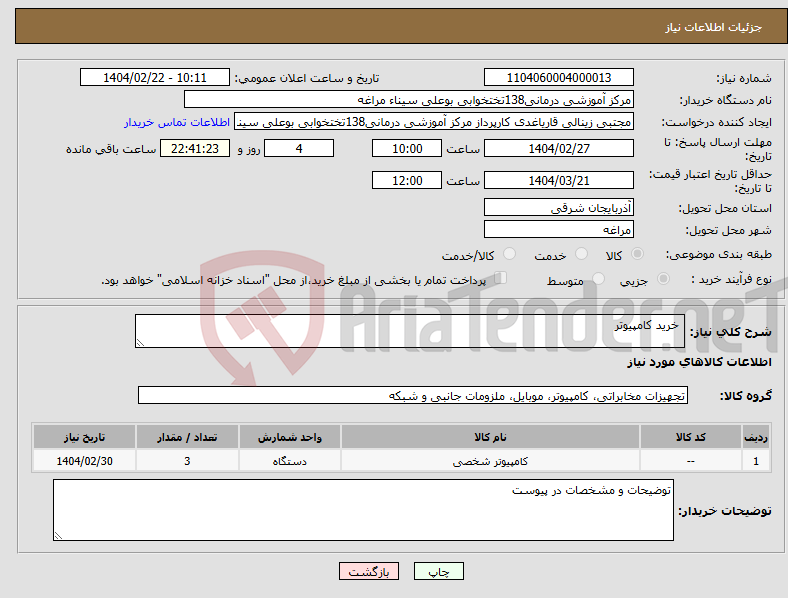The height and width of the screenshot is (598, 788).
Task: Click the گروه کالا product group field
Action: click(413, 395)
